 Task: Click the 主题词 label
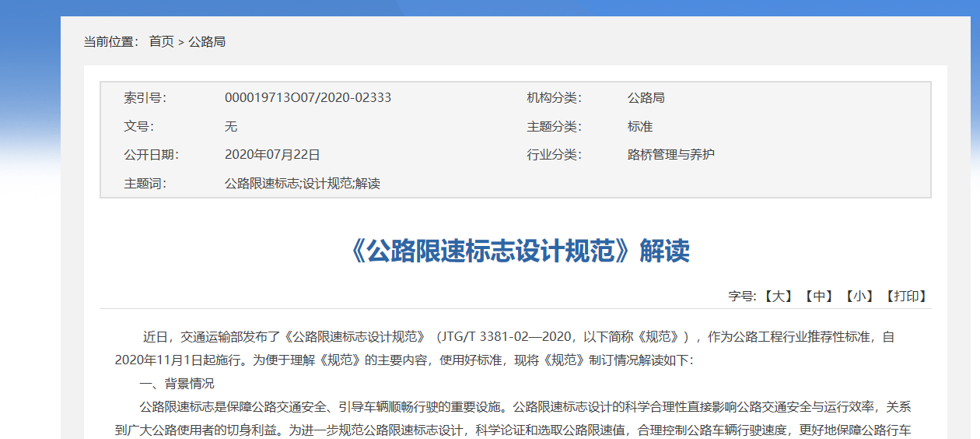(x=145, y=184)
